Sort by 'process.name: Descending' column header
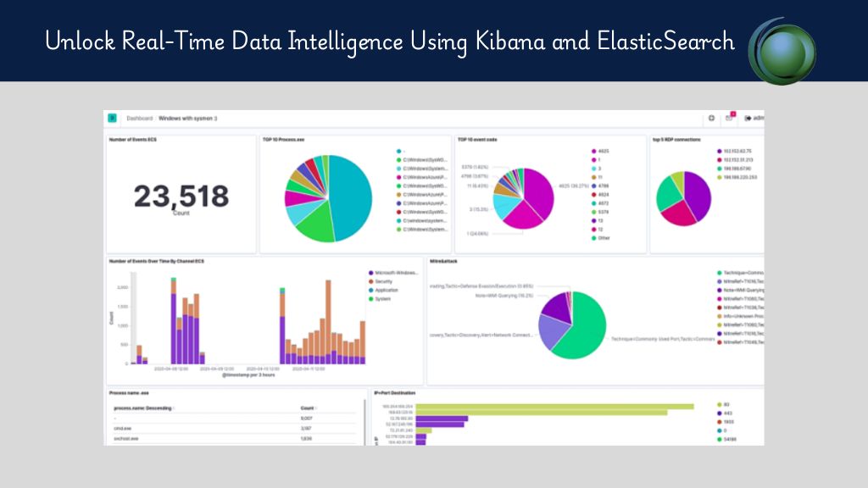The height and width of the screenshot is (488, 868). (144, 408)
